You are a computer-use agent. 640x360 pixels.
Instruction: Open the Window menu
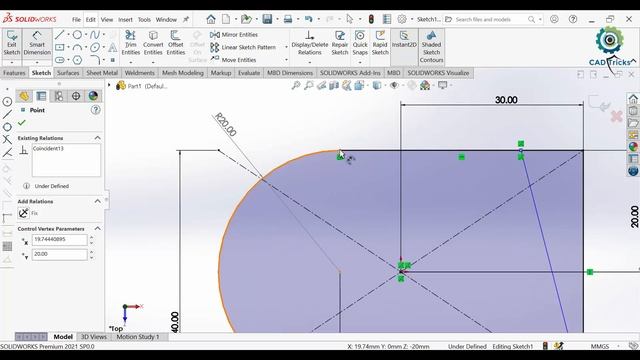(x=166, y=20)
